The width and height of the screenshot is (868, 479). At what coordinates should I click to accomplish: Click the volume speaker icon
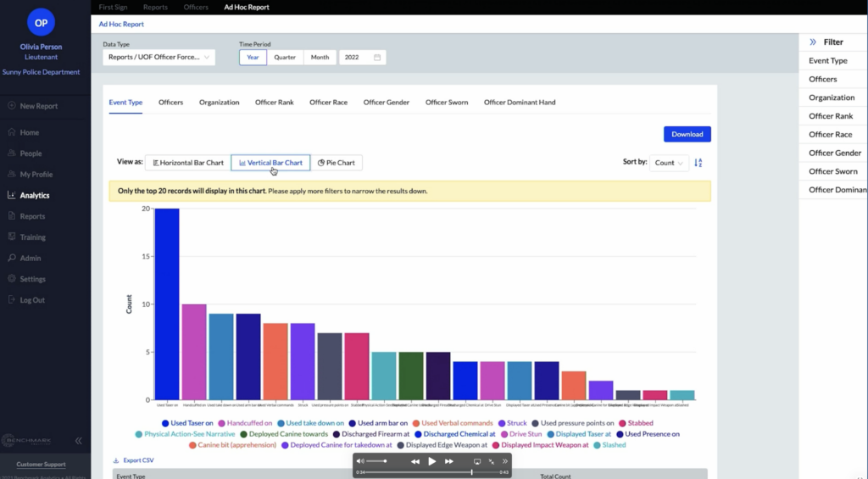pyautogui.click(x=360, y=461)
